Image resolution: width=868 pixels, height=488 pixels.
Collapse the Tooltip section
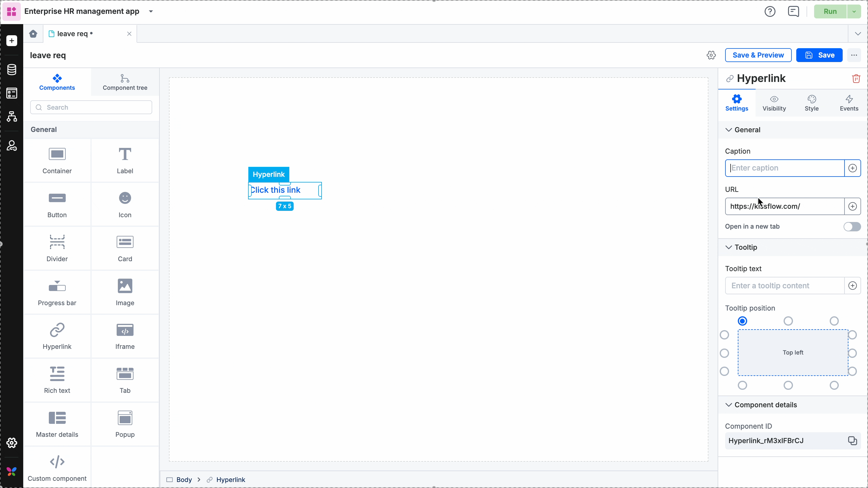pyautogui.click(x=728, y=248)
